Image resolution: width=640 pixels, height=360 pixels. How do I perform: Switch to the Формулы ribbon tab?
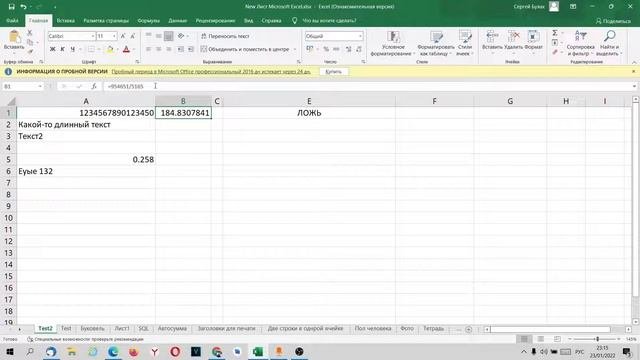pos(149,20)
